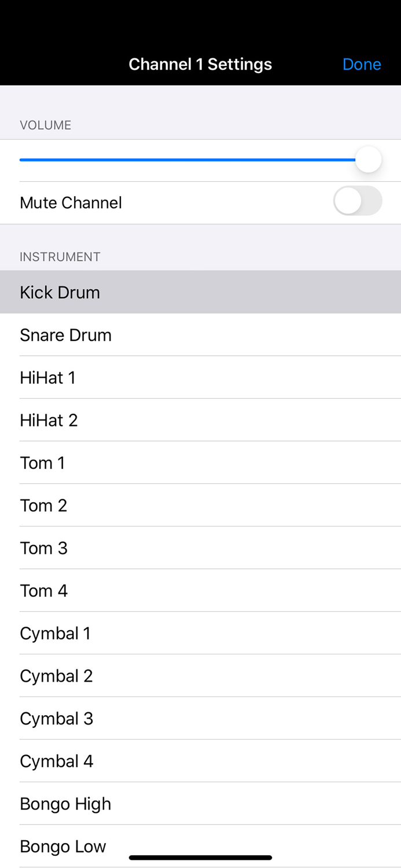The height and width of the screenshot is (868, 401).
Task: Tap the INSTRUMENT section header
Action: pyautogui.click(x=60, y=256)
